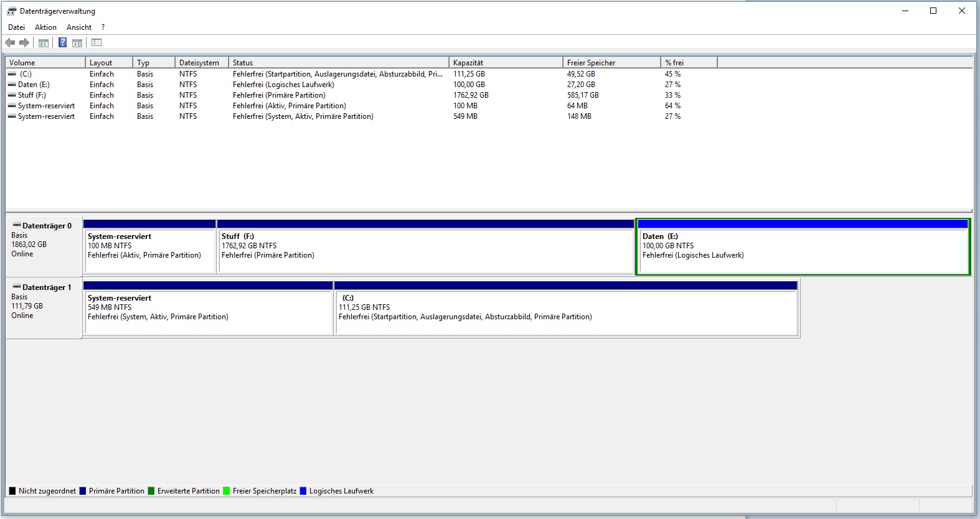Click capacity value 111,25 GB in list

coord(469,74)
